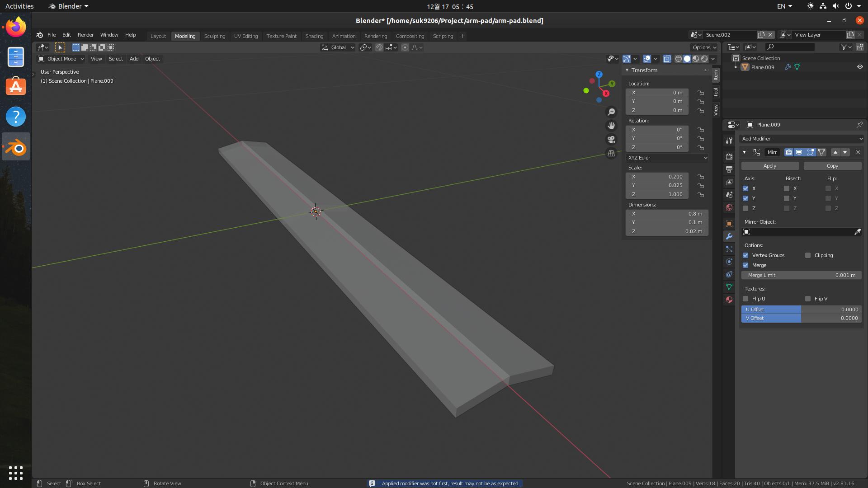
Task: Open the World properties tab icon
Action: (729, 207)
